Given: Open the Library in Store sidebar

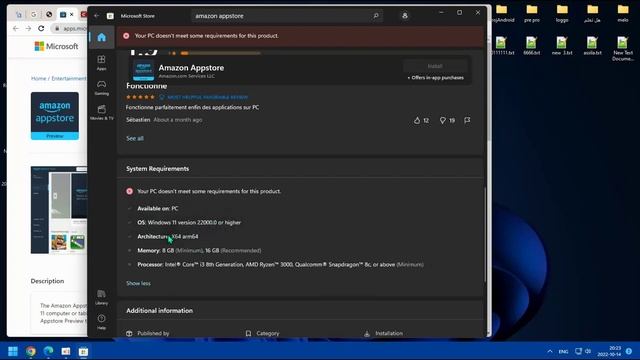Looking at the screenshot, I should point(102,297).
